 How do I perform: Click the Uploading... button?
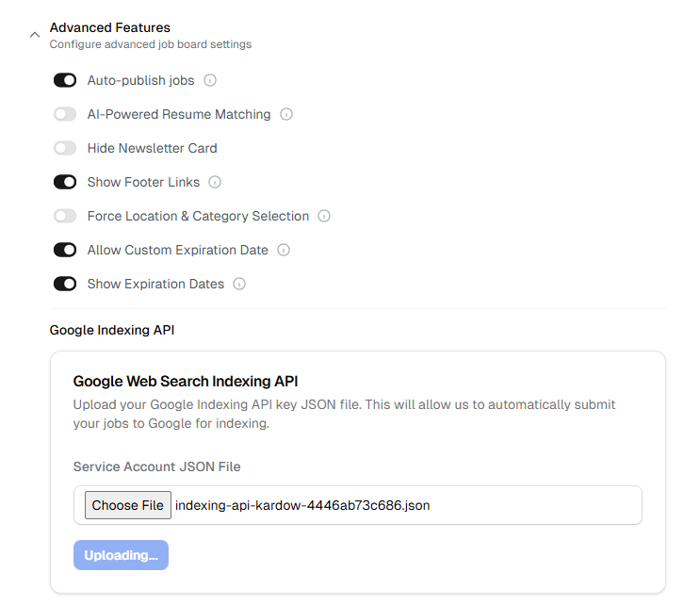(121, 555)
